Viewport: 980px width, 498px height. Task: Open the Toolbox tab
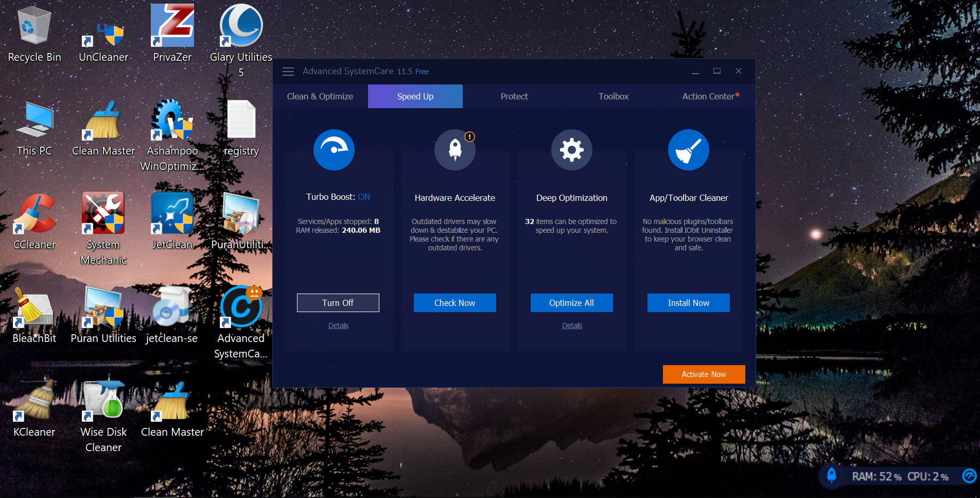(x=614, y=96)
